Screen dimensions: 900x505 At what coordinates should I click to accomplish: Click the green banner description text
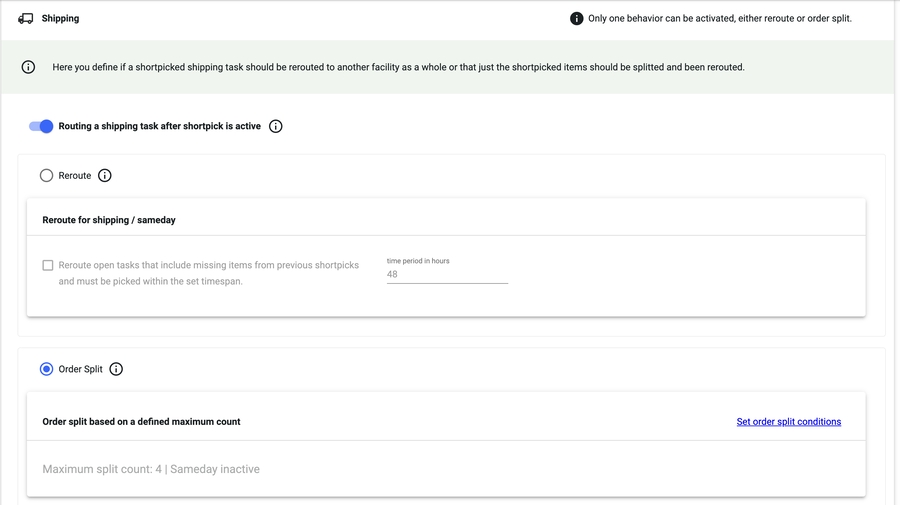pyautogui.click(x=398, y=67)
